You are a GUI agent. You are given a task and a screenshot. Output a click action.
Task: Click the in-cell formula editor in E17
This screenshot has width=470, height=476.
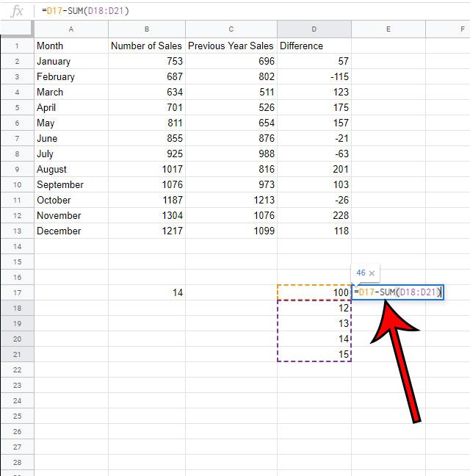click(x=398, y=292)
